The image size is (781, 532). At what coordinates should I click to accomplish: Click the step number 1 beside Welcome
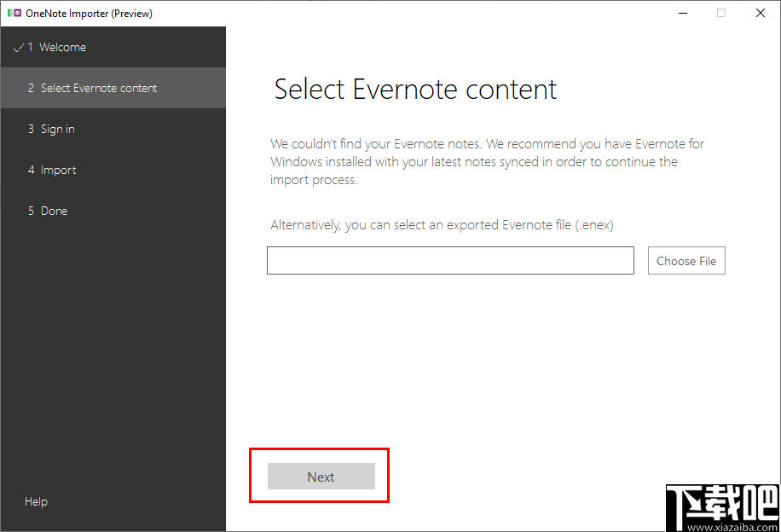[30, 47]
